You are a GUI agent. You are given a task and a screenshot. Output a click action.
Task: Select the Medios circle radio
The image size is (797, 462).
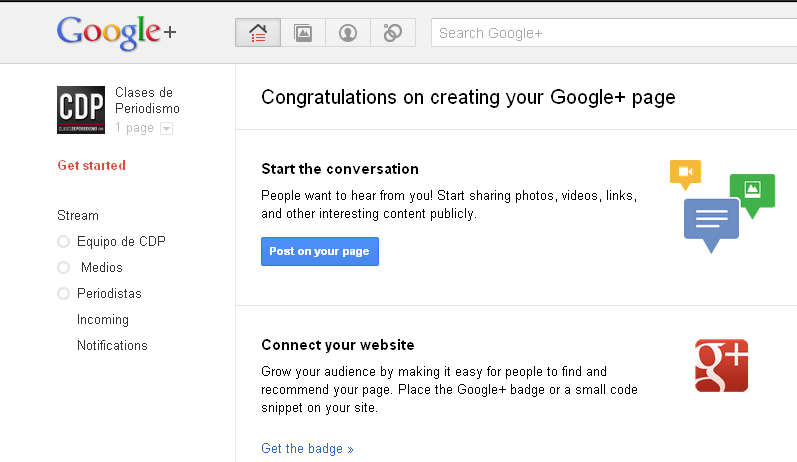click(x=64, y=267)
